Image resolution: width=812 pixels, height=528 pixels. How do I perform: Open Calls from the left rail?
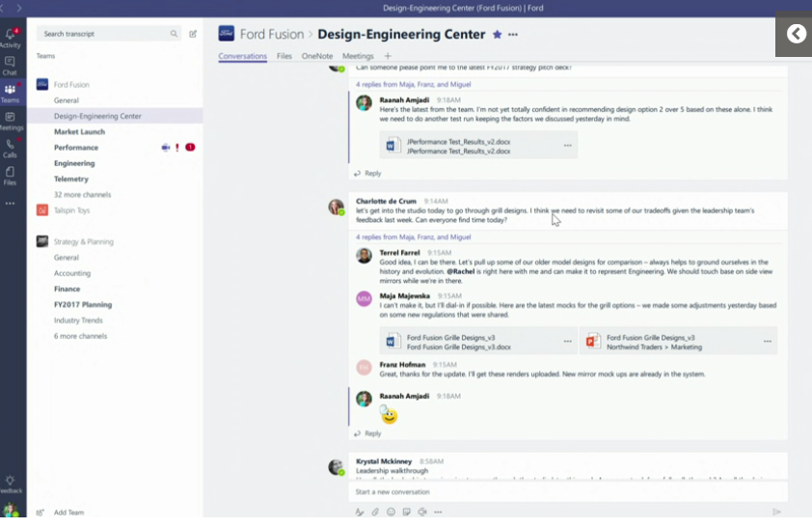[10, 148]
